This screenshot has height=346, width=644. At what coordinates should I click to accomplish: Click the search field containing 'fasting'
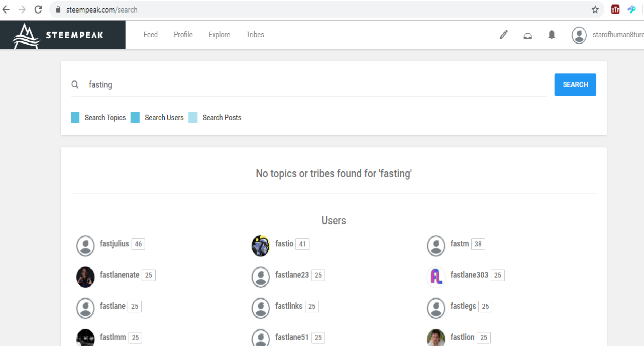click(316, 84)
